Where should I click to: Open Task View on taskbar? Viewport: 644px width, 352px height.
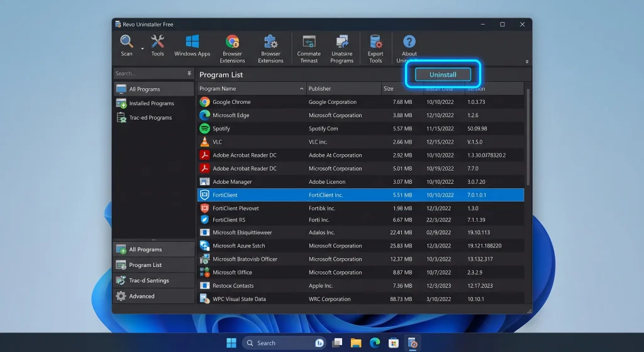(x=337, y=343)
